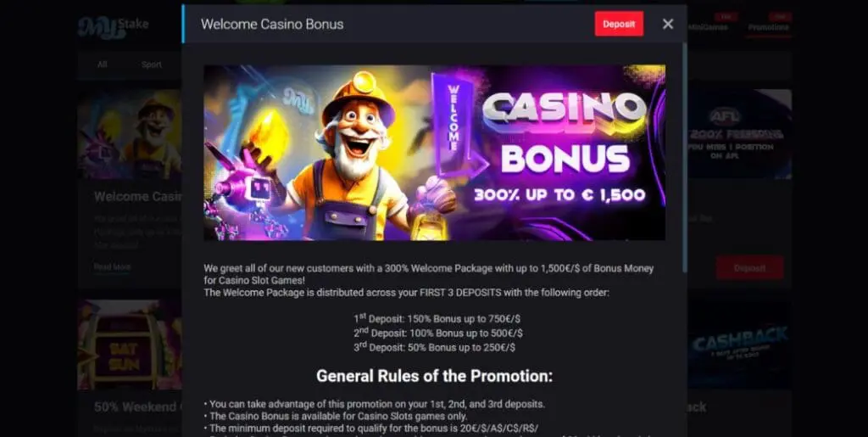Close the Welcome Casino Bonus dialog
Viewport: 868px width, 437px height.
[668, 24]
